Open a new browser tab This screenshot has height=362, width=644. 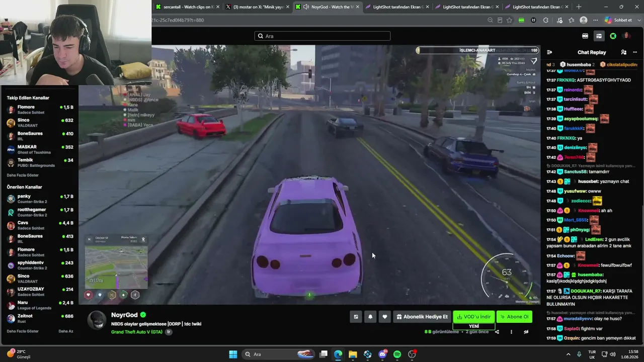(x=579, y=7)
